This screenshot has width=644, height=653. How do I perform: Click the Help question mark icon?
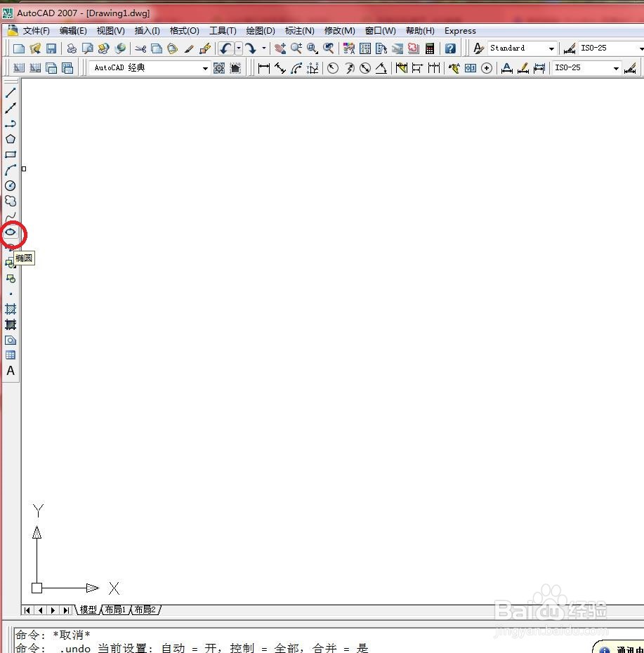pyautogui.click(x=450, y=48)
